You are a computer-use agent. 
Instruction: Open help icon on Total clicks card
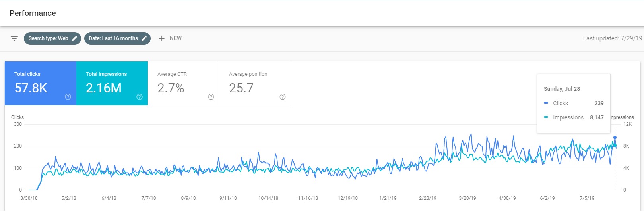[x=68, y=97]
